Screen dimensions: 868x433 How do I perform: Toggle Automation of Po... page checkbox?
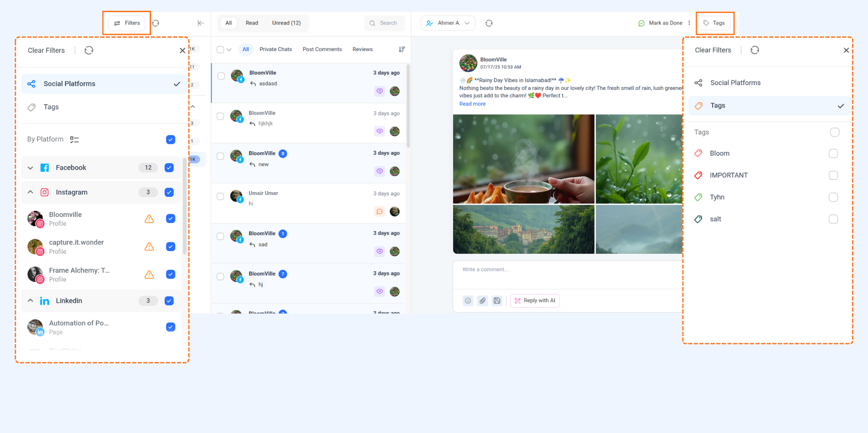(171, 327)
